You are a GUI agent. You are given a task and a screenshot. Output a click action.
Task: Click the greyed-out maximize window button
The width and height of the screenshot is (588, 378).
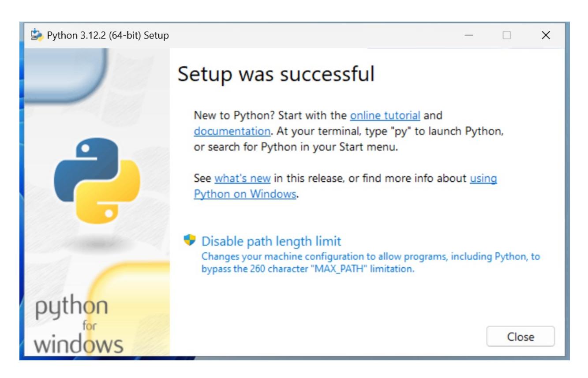pos(507,35)
